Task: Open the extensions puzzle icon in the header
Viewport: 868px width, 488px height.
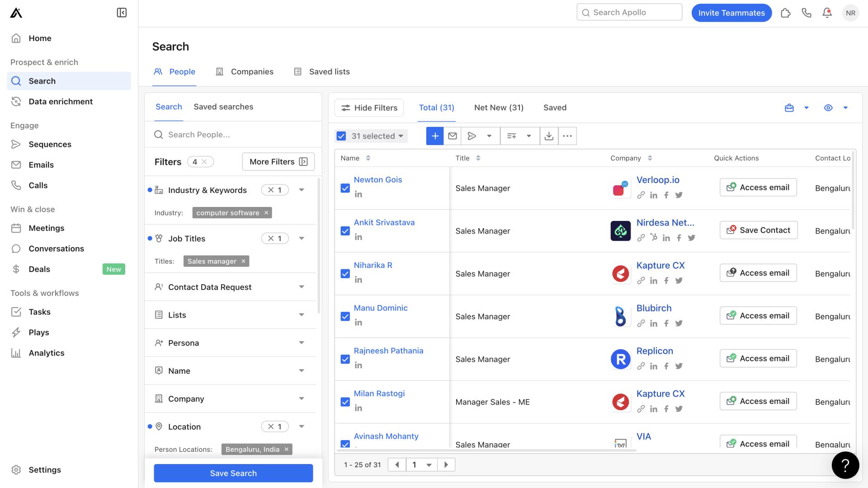Action: point(786,13)
